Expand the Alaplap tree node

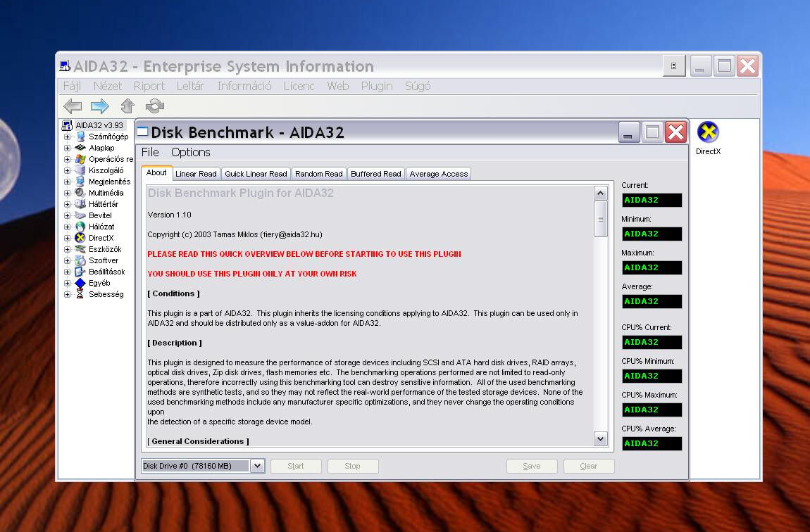(67, 148)
